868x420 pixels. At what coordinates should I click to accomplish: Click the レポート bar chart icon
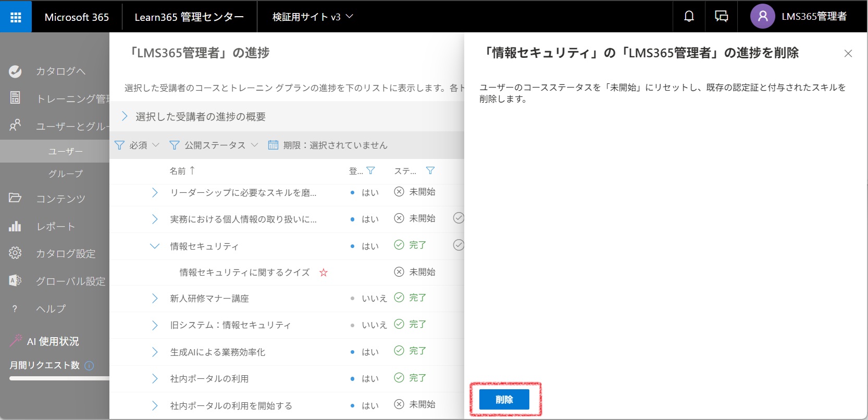pos(15,226)
